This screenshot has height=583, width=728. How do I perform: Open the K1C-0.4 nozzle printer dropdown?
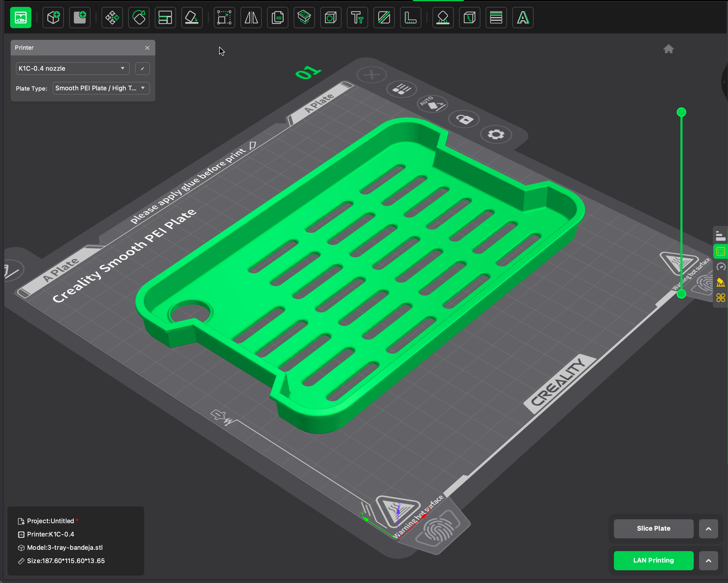pos(73,69)
